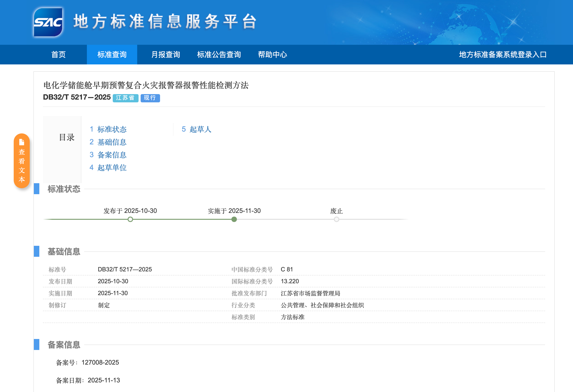Click the 发布于 2025-10-30 timeline node

(x=130, y=219)
